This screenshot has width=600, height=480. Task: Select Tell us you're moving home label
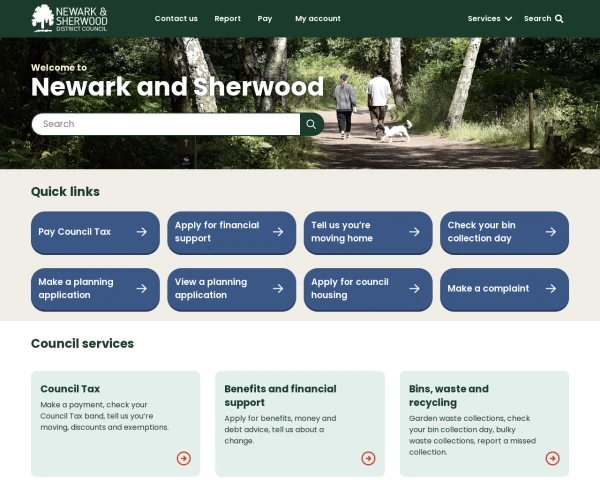point(342,232)
